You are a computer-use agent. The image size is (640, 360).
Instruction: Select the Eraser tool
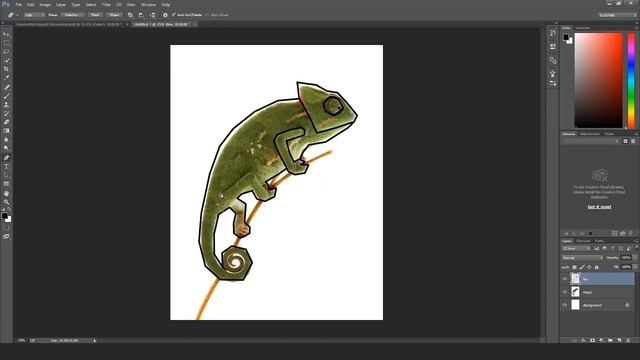(x=6, y=122)
